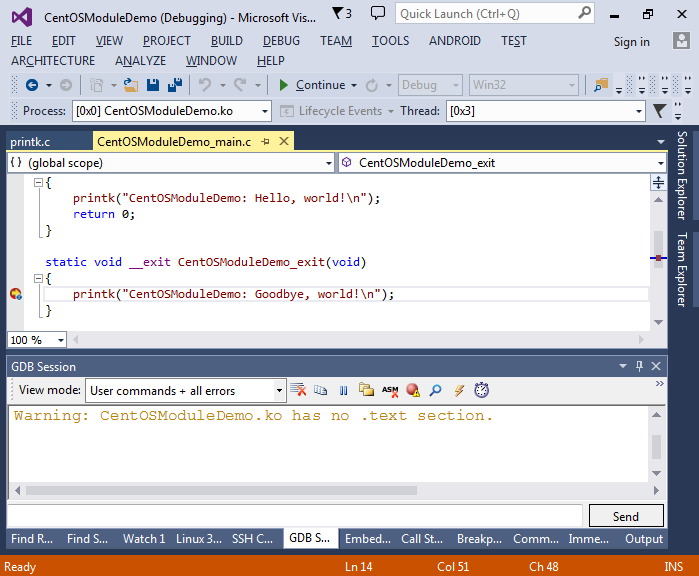699x576 pixels.
Task: Click the Save All multi-disk icon
Action: click(175, 85)
